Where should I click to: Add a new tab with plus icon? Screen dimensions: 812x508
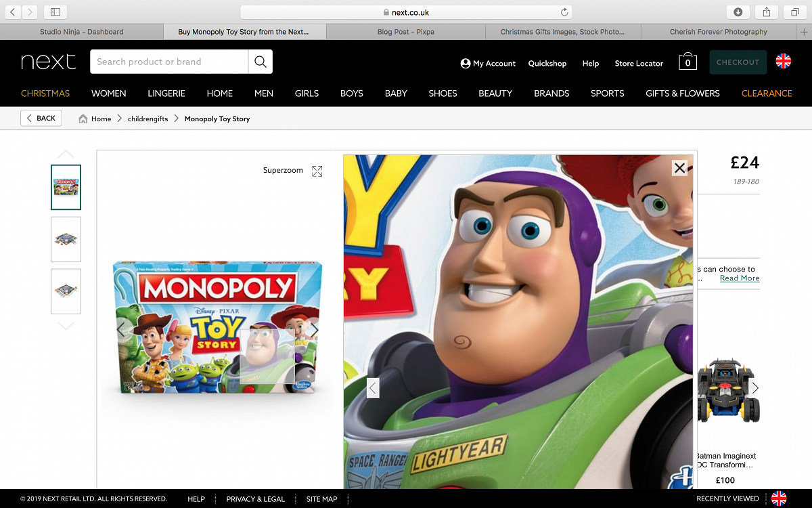(805, 32)
